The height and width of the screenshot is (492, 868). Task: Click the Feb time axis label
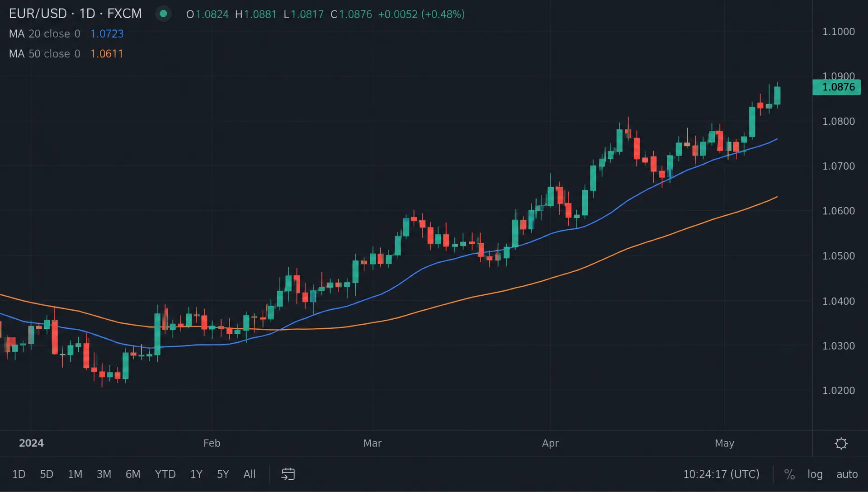pyautogui.click(x=212, y=443)
